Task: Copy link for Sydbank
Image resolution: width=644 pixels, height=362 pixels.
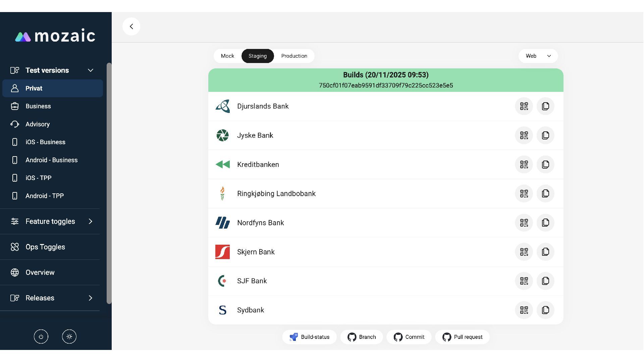Action: (545, 310)
